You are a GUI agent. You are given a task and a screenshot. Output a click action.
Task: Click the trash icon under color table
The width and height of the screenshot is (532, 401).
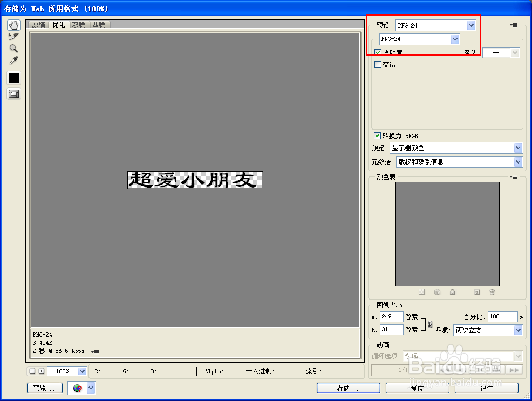492,292
